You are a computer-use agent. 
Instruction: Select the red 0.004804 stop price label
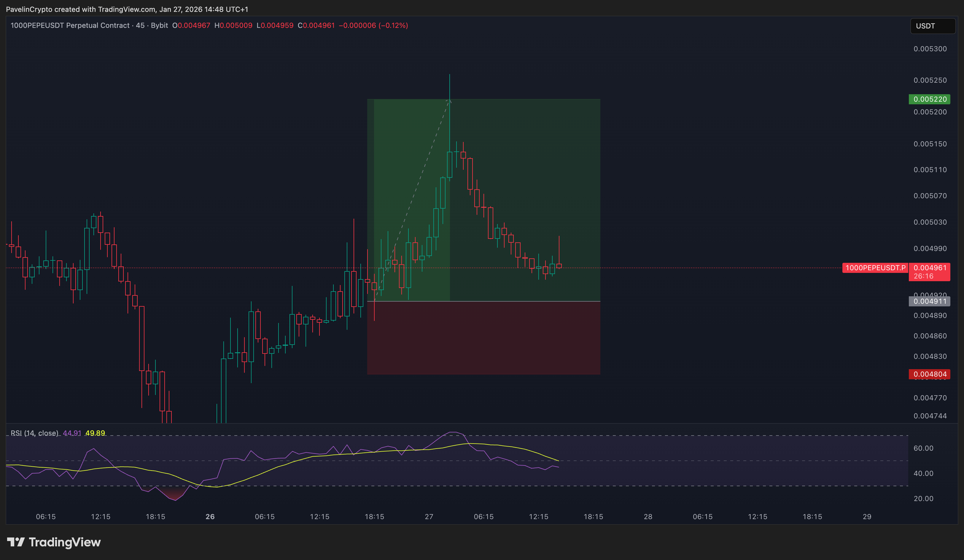coord(929,374)
